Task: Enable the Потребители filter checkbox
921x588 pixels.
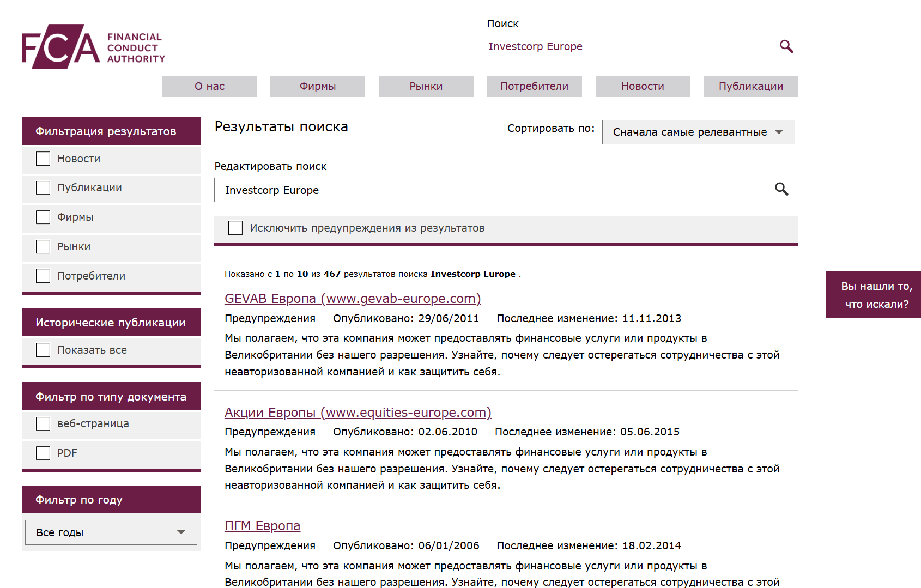Action: [43, 276]
